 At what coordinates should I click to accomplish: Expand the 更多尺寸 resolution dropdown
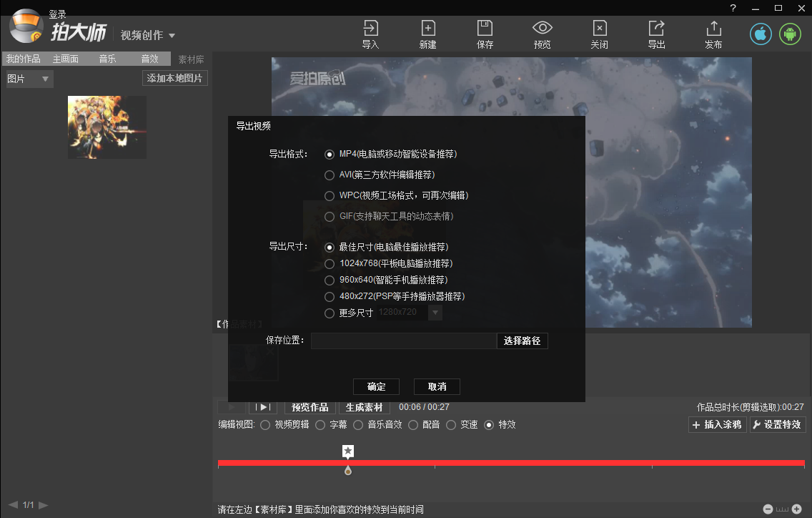(x=435, y=313)
